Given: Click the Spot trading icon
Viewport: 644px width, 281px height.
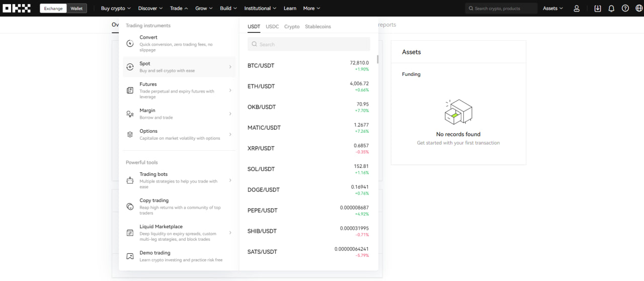Looking at the screenshot, I should [x=130, y=67].
